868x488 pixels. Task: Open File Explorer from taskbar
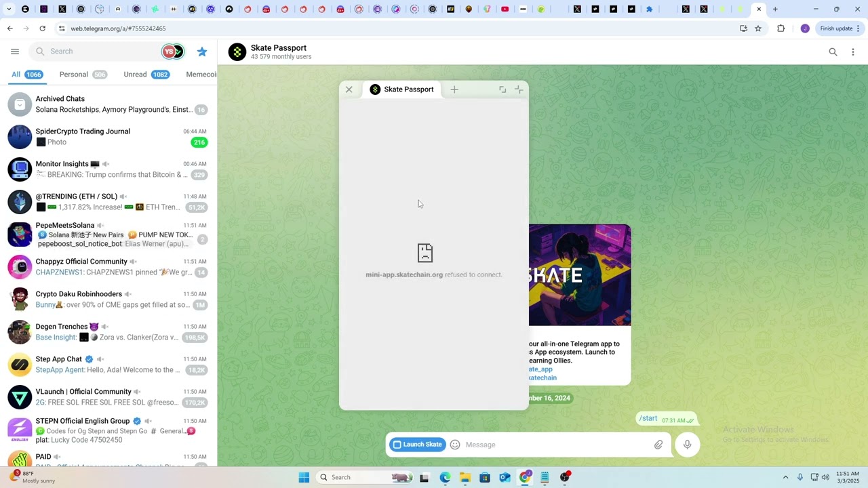click(x=465, y=477)
